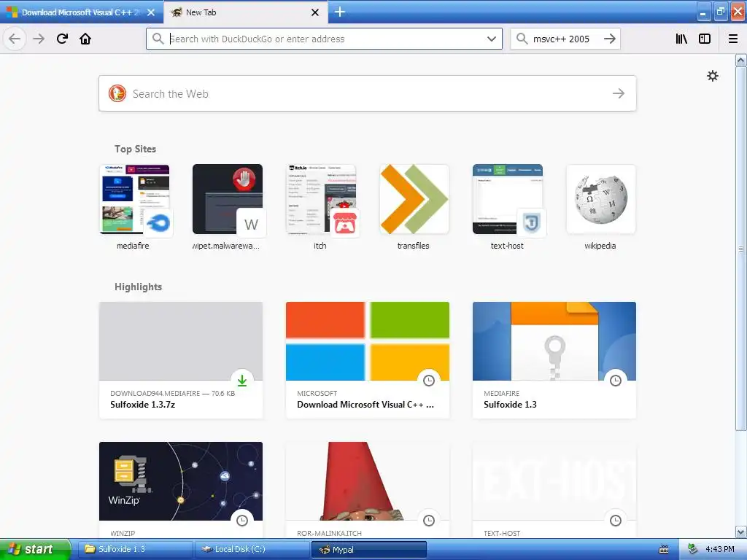This screenshot has height=560, width=747.
Task: Switch to Download Microsoft Visual C++ tab
Action: (x=82, y=12)
